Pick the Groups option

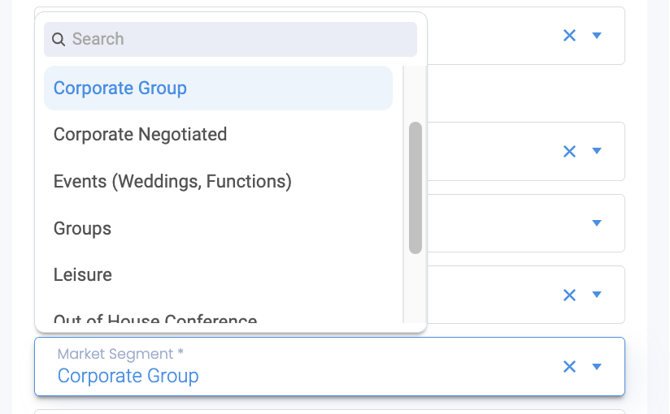tap(218, 228)
